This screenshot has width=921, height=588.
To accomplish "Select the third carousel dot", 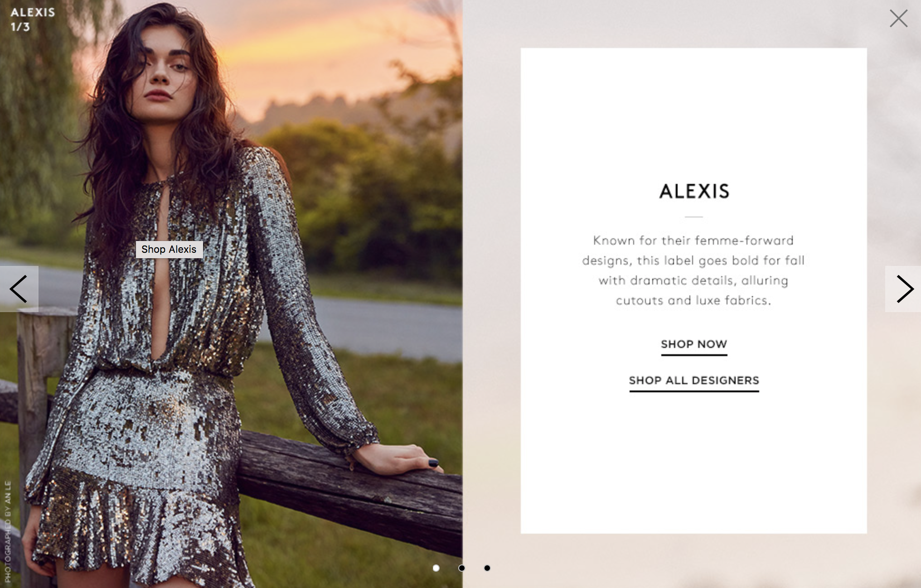I will point(487,568).
